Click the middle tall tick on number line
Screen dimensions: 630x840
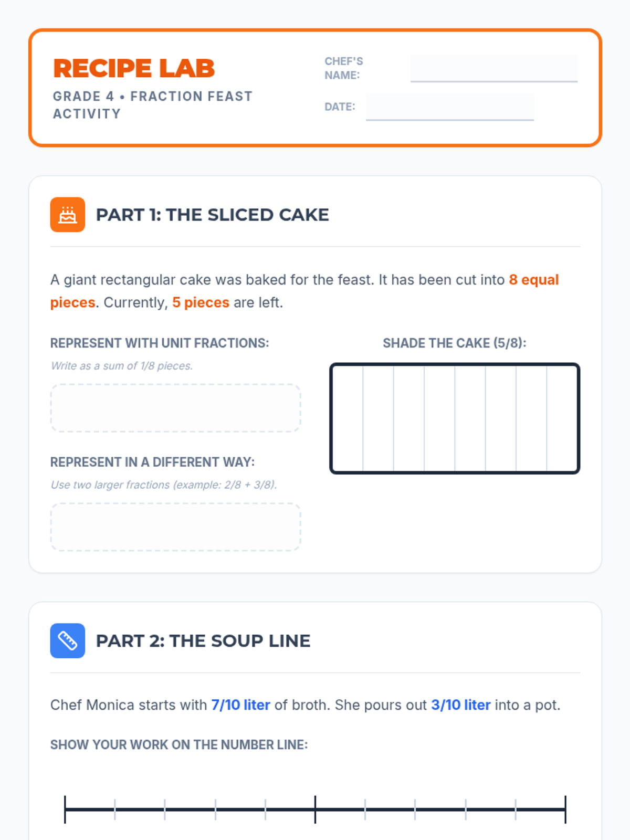click(315, 810)
